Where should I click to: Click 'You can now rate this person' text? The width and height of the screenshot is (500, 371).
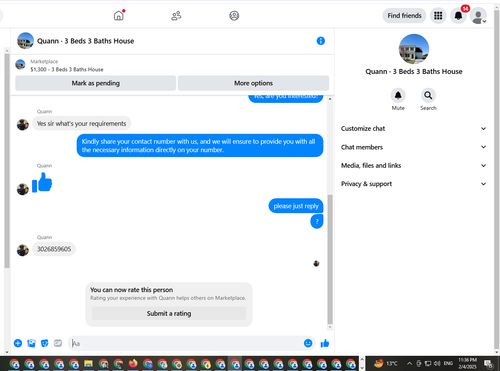pyautogui.click(x=131, y=290)
